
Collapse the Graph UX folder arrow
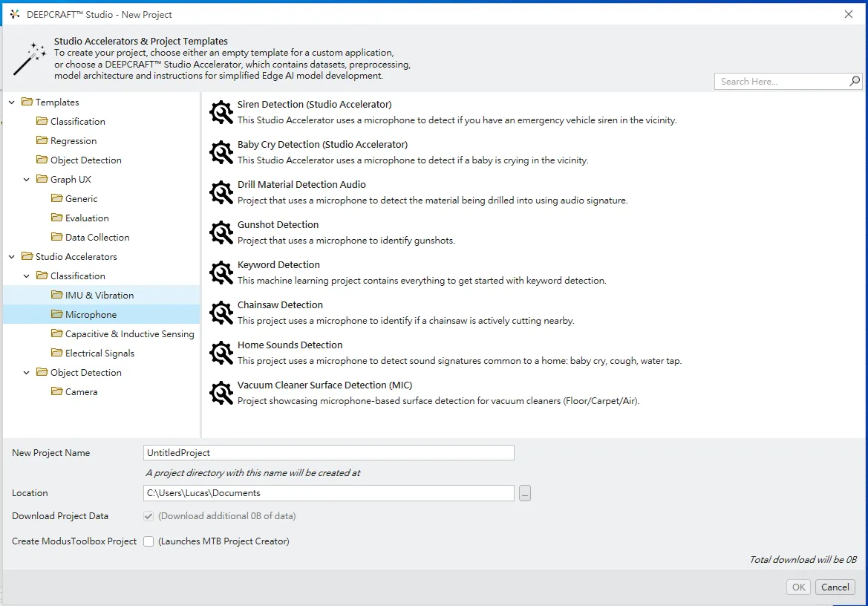pos(27,180)
